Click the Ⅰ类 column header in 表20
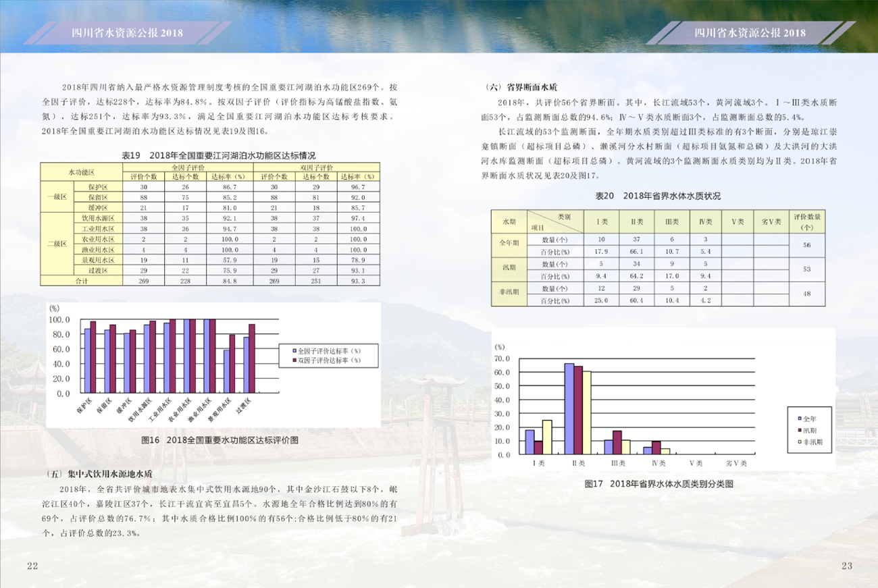 (601, 221)
